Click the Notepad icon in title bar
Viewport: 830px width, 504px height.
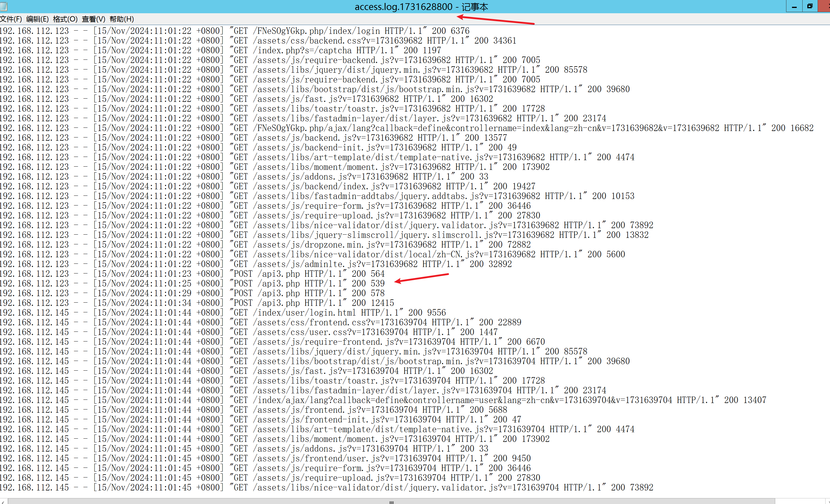point(4,6)
